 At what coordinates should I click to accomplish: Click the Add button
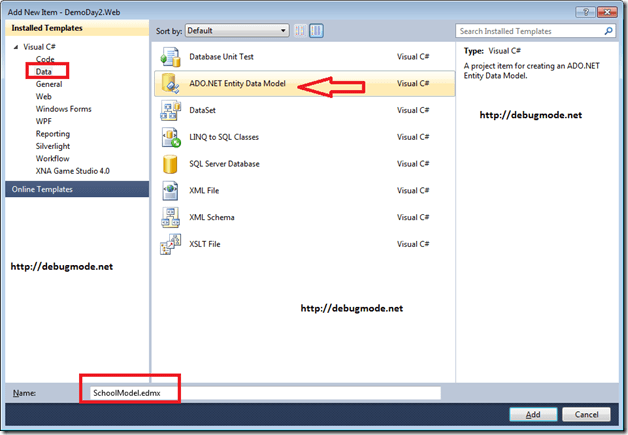533,414
